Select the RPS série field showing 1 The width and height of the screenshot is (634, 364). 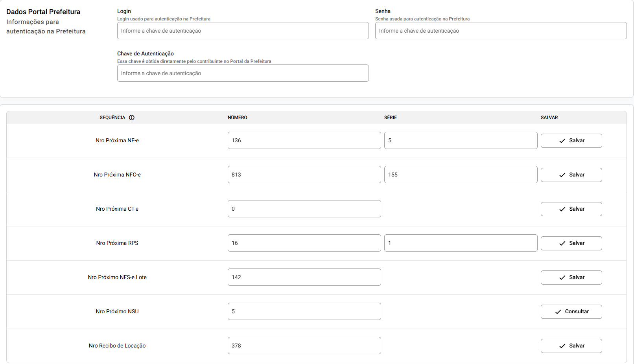point(461,243)
